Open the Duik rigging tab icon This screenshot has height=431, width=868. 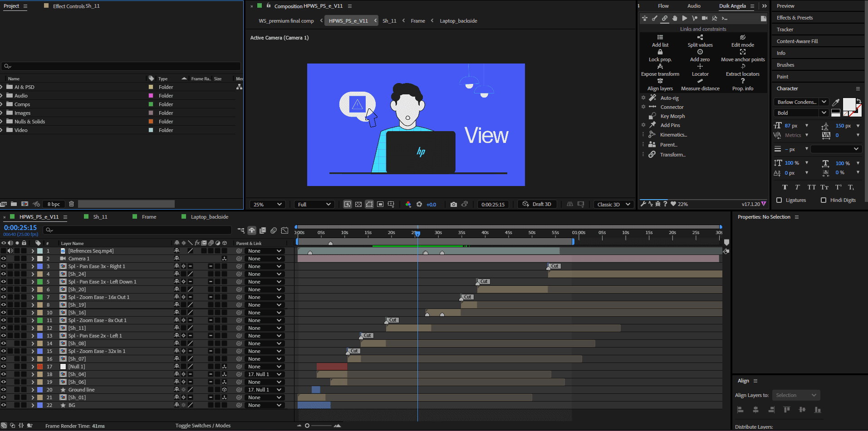pyautogui.click(x=644, y=18)
